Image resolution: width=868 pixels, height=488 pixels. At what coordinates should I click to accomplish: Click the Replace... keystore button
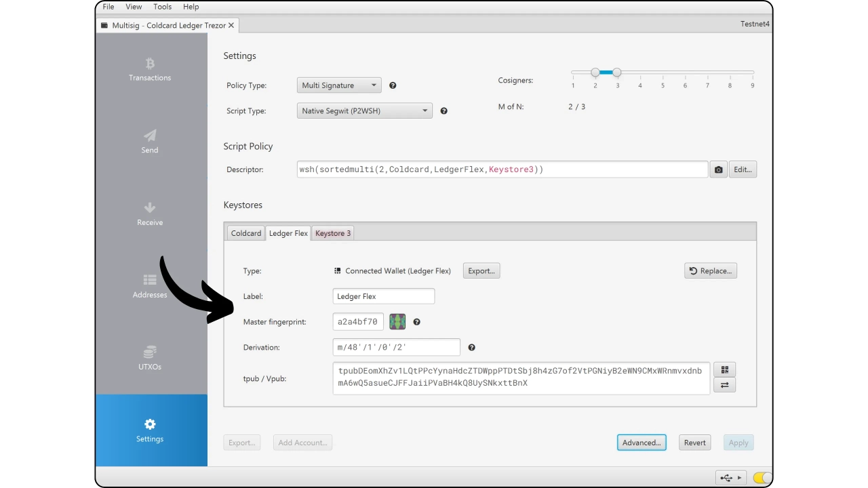(711, 270)
